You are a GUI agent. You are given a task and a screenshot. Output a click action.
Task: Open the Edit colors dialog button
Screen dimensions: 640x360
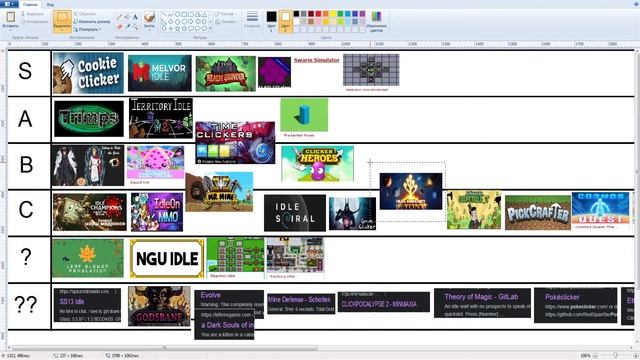(x=376, y=21)
